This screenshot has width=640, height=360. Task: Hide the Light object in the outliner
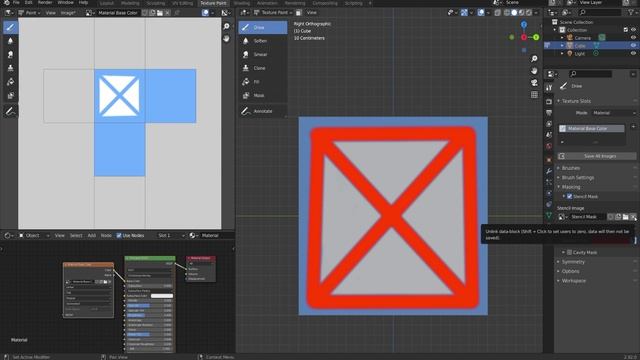(x=633, y=53)
